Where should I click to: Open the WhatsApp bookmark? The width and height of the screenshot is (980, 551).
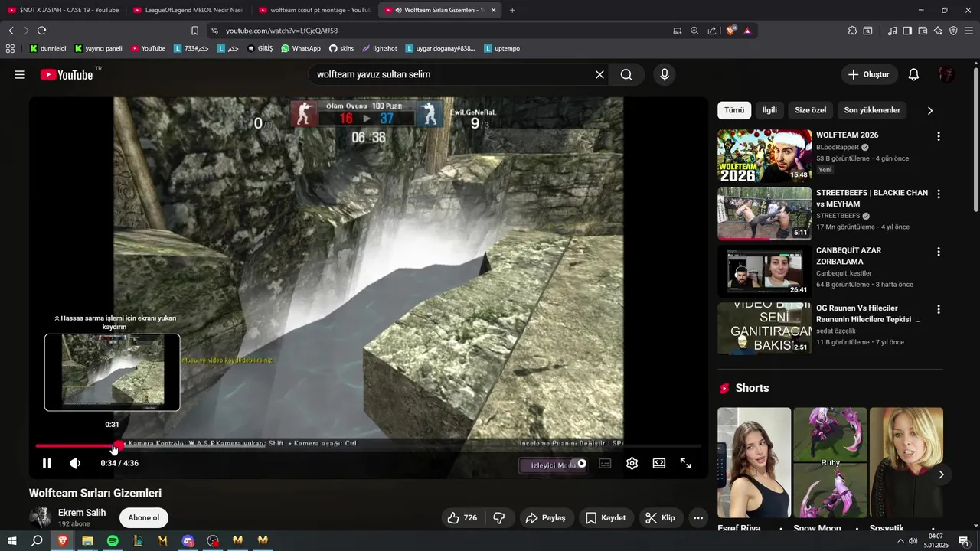301,48
